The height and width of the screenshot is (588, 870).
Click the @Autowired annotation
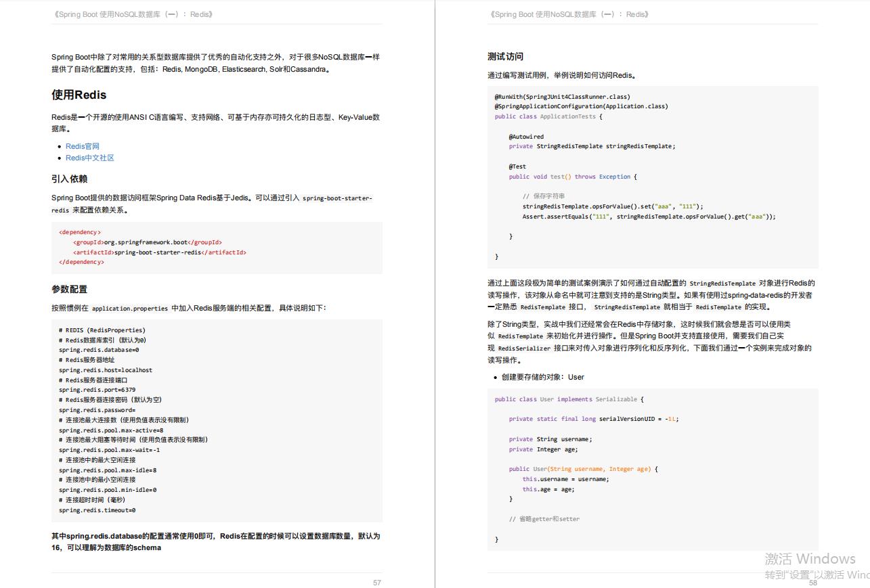[526, 137]
